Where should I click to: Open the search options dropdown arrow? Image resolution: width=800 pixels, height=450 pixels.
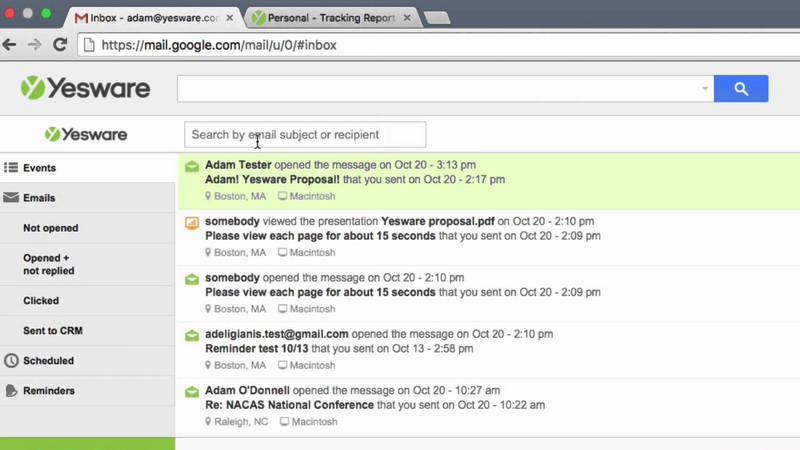tap(705, 89)
